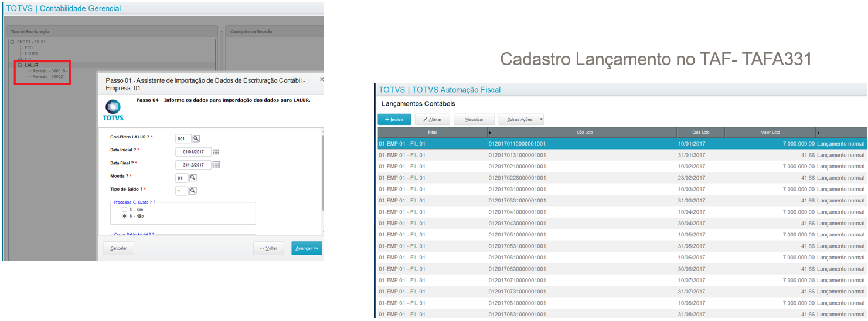Expand the ECF tree node
Viewport: 868px width, 321px height.
tap(20, 59)
